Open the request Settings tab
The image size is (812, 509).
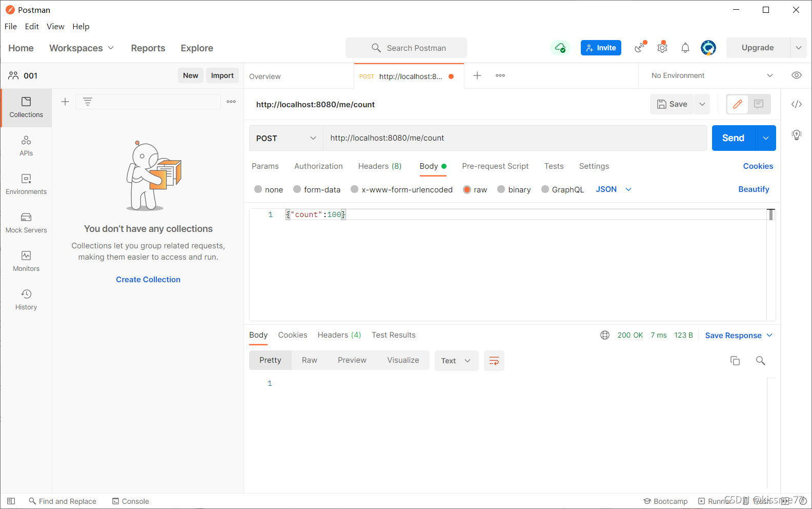pos(594,166)
